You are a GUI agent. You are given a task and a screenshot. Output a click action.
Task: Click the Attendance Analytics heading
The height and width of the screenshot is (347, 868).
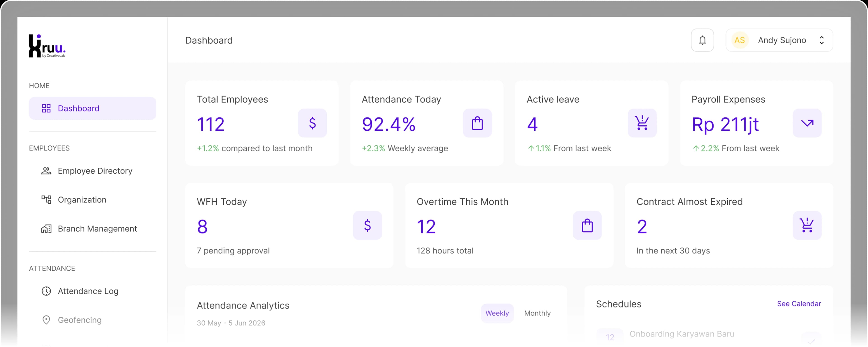243,306
